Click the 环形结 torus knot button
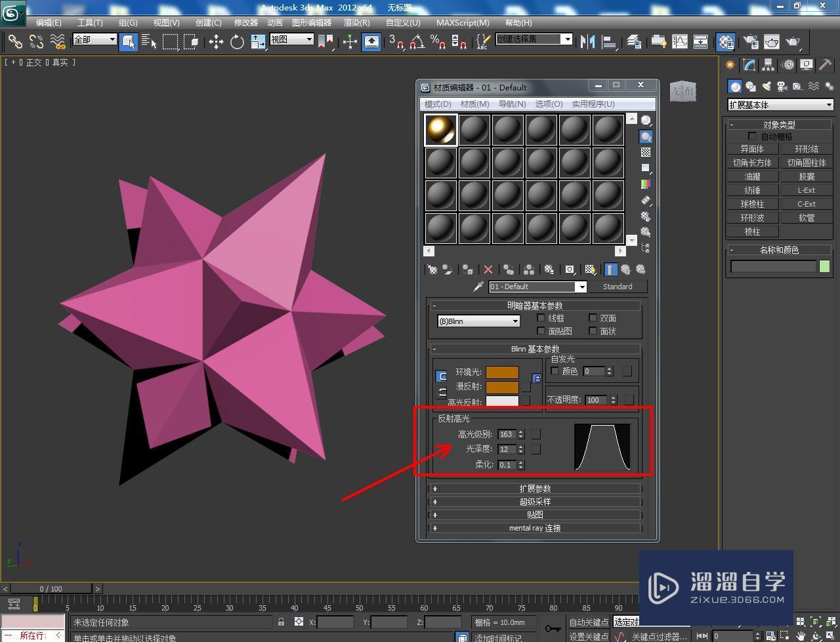Screen dimensions: 840x642 [807, 149]
